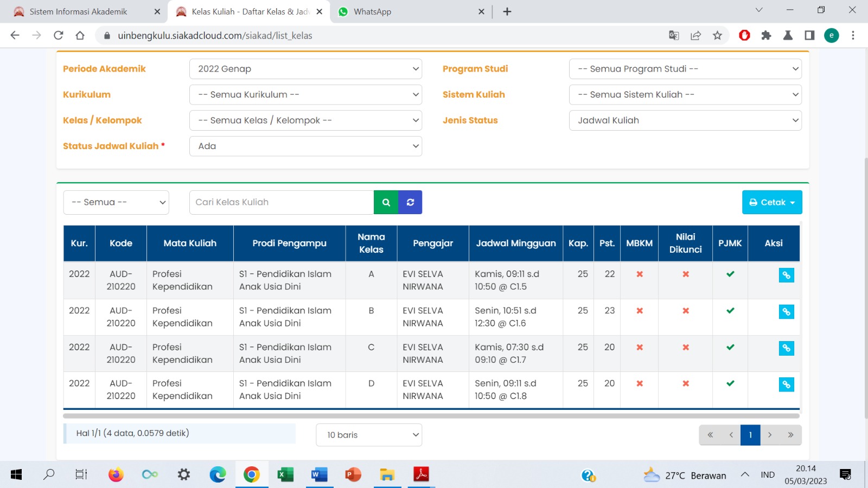Click the blue refresh icon button
Viewport: 868px width, 488px height.
(x=410, y=202)
